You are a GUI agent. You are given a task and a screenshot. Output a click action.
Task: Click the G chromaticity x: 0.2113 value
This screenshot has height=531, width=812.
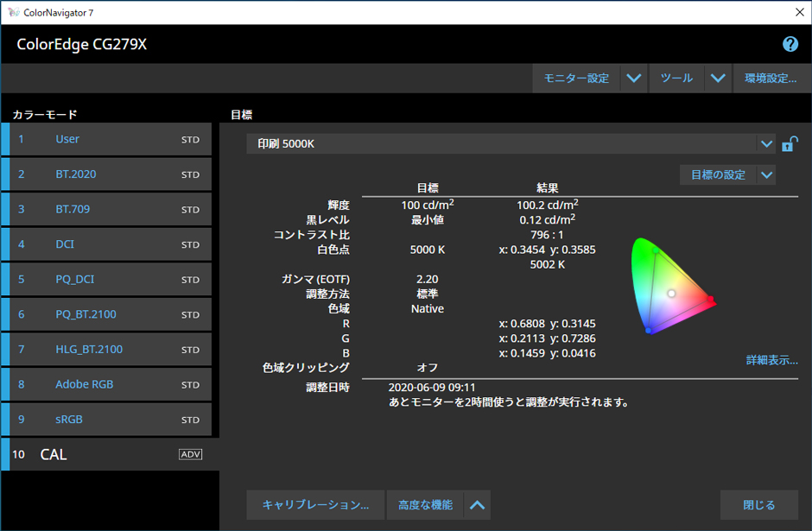(522, 338)
